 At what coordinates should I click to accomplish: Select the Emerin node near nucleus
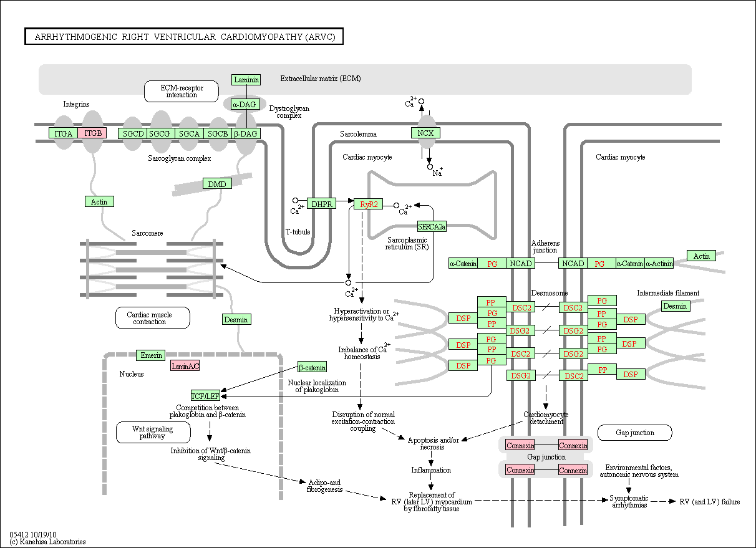[151, 355]
